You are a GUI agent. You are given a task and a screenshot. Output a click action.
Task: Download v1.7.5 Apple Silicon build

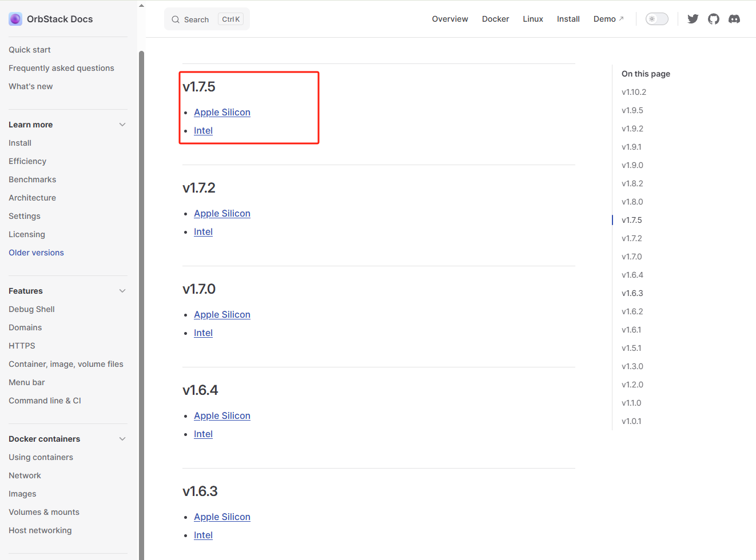[222, 113]
